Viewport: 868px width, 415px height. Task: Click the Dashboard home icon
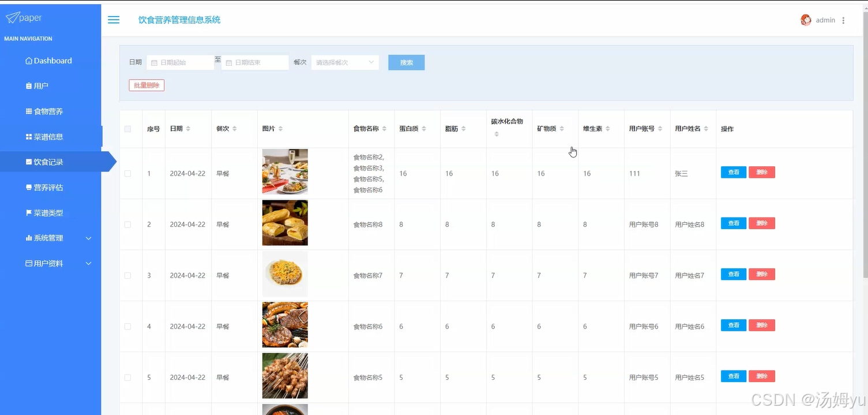coord(29,61)
